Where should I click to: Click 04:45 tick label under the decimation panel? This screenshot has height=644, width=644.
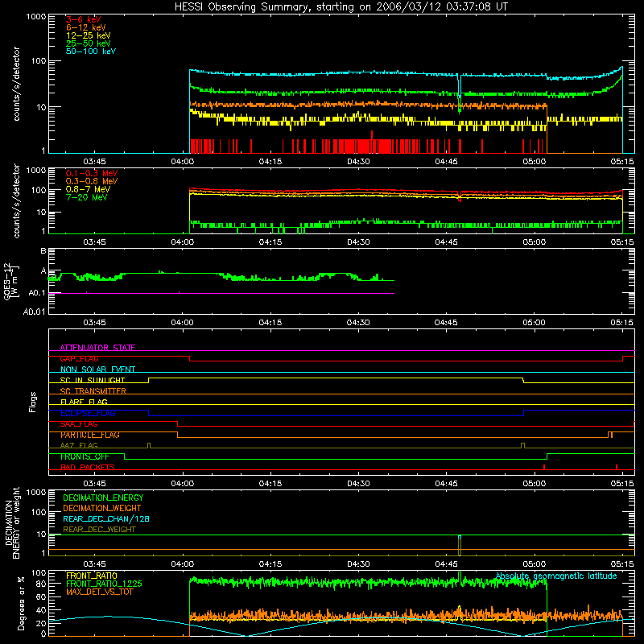(446, 564)
